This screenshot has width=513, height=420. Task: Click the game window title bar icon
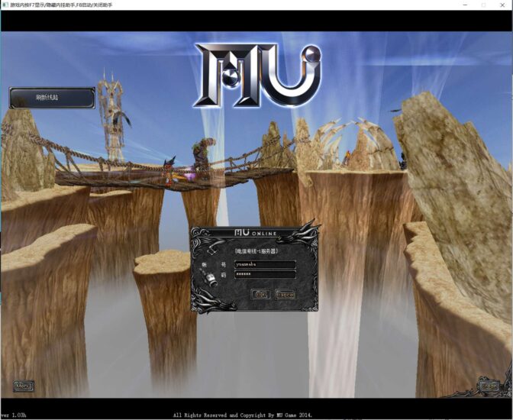coord(5,5)
